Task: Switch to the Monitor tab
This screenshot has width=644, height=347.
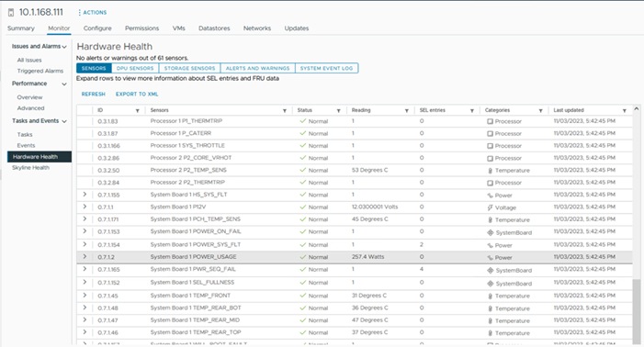Action: pos(59,28)
